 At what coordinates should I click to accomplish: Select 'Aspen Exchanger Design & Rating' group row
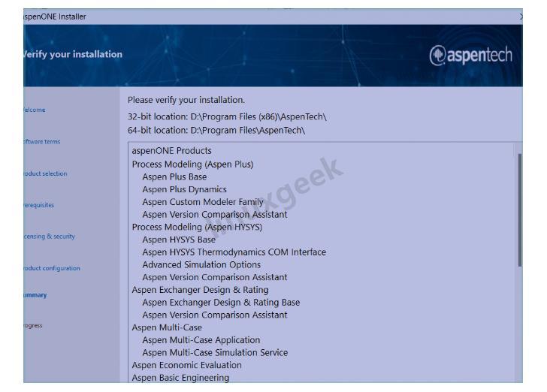click(x=200, y=290)
